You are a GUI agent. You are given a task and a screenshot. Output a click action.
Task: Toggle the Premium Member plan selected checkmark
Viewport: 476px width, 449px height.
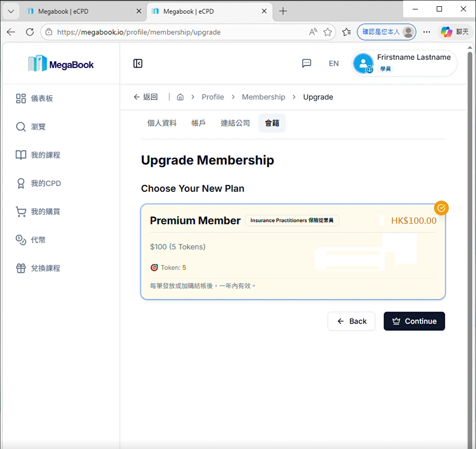pos(441,208)
